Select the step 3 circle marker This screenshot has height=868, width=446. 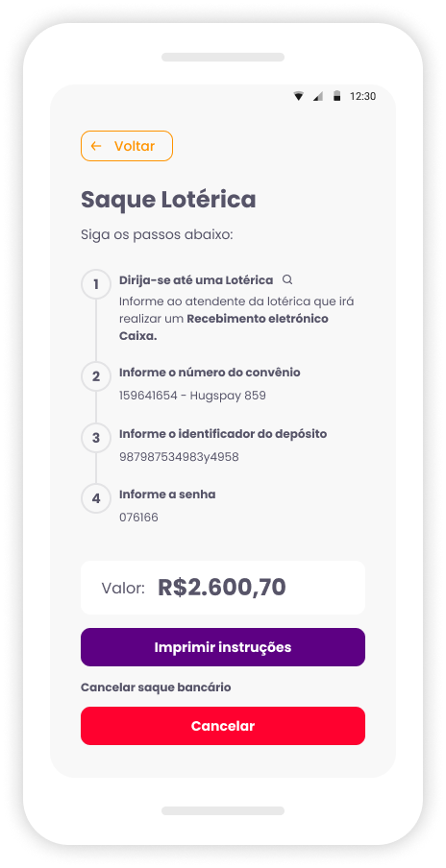click(96, 438)
